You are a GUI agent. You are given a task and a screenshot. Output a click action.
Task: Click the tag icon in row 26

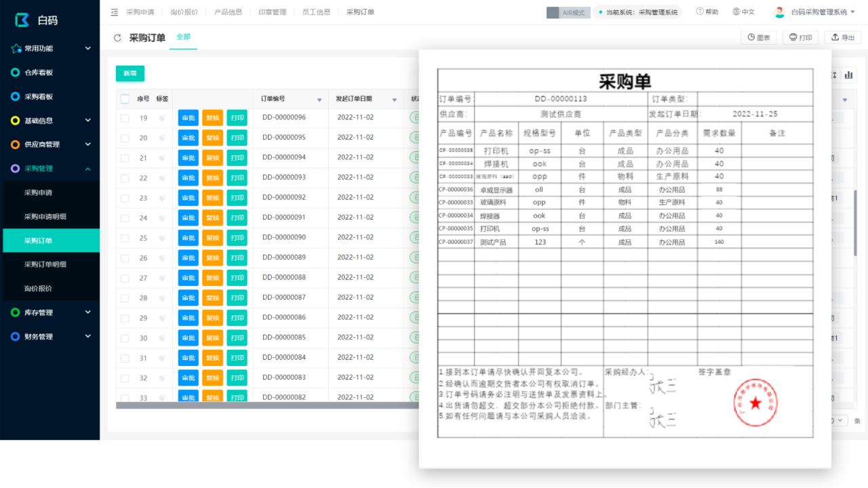[x=162, y=258]
